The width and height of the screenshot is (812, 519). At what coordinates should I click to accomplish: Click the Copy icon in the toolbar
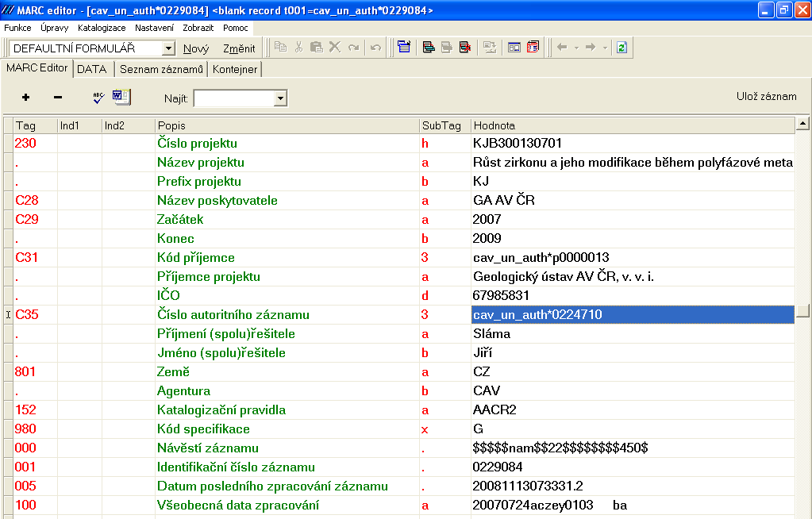pos(280,47)
